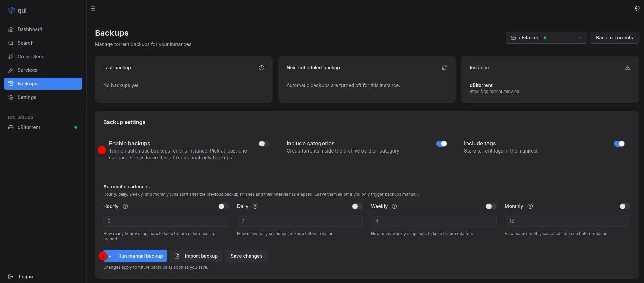The width and height of the screenshot is (644, 283).
Task: Click the download icon in Instance card
Action: [x=628, y=68]
